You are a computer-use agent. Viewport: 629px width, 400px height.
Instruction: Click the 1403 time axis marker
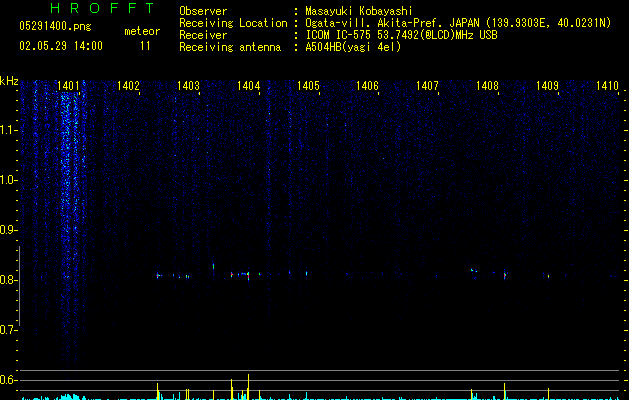[x=188, y=86]
